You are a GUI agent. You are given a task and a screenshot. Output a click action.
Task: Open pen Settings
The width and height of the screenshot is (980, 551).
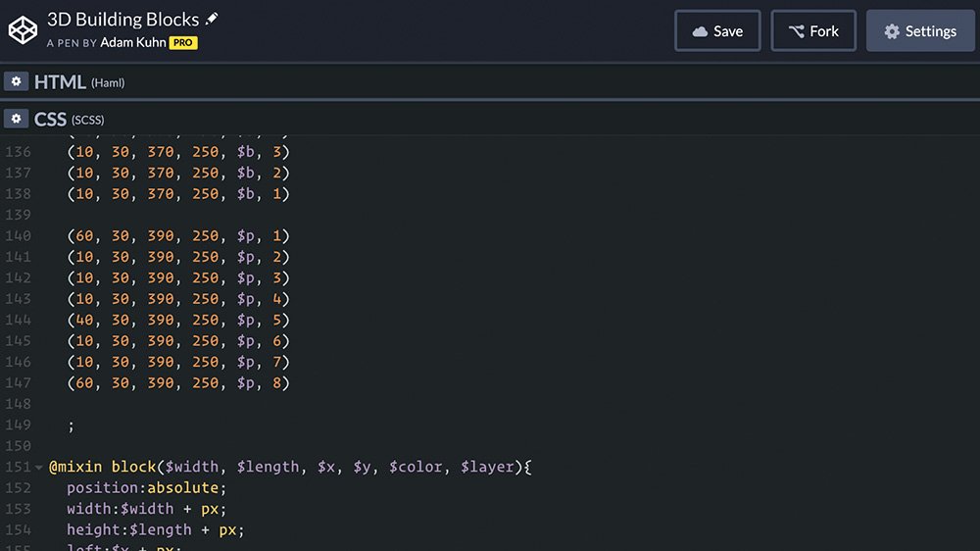(x=920, y=30)
